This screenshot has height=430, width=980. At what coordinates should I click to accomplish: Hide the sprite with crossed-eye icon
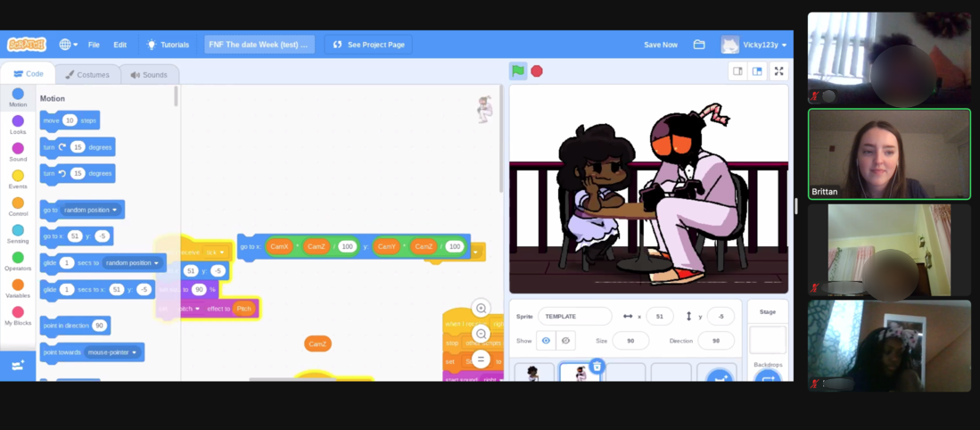(x=565, y=341)
